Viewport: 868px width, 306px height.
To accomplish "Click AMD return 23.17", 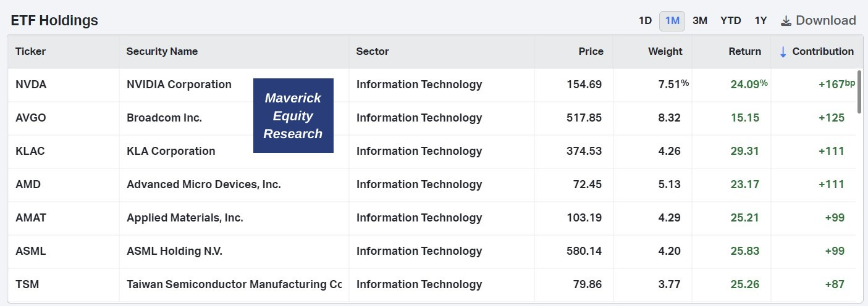I will click(x=745, y=184).
